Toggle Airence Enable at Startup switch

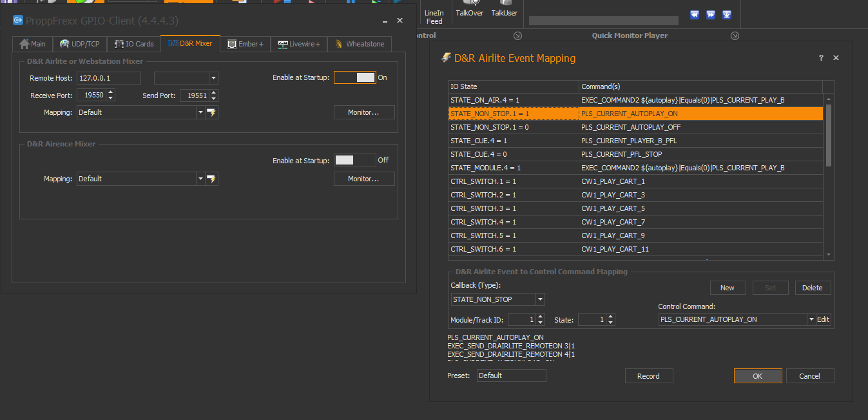point(354,160)
